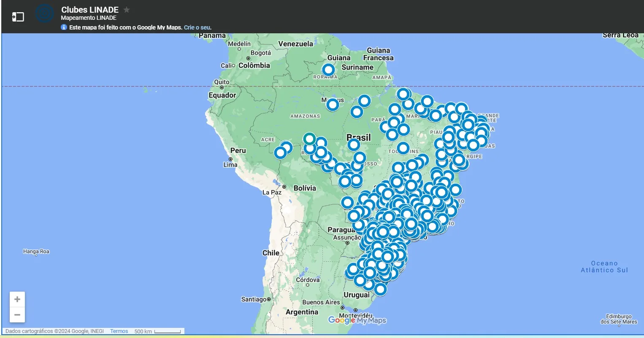Click the LINADE bullseye logo icon

pos(44,13)
